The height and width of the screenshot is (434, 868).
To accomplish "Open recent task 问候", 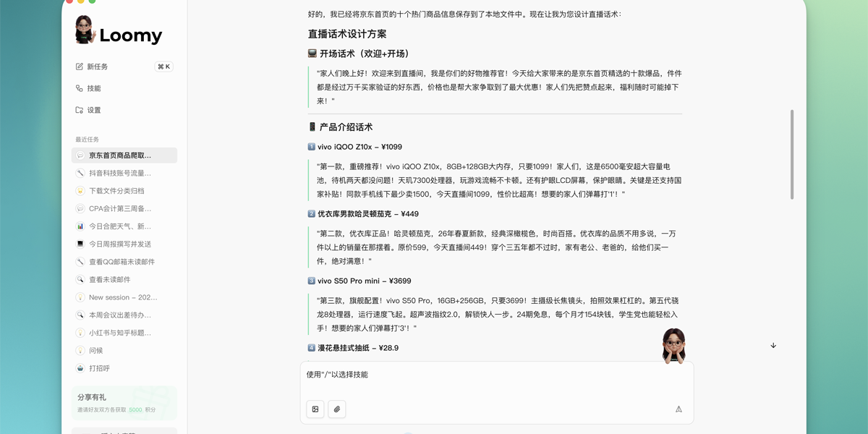I will tap(124, 350).
